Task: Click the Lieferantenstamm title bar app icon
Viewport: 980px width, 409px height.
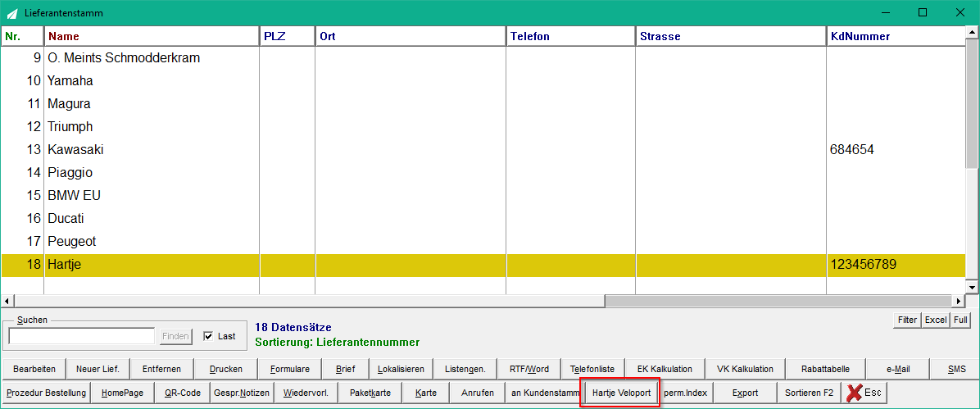Action: 11,12
